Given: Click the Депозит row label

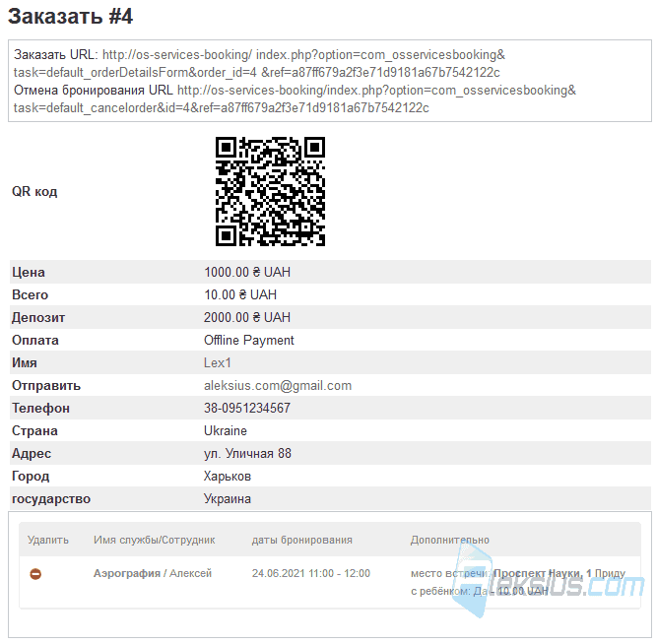Looking at the screenshot, I should (x=38, y=318).
